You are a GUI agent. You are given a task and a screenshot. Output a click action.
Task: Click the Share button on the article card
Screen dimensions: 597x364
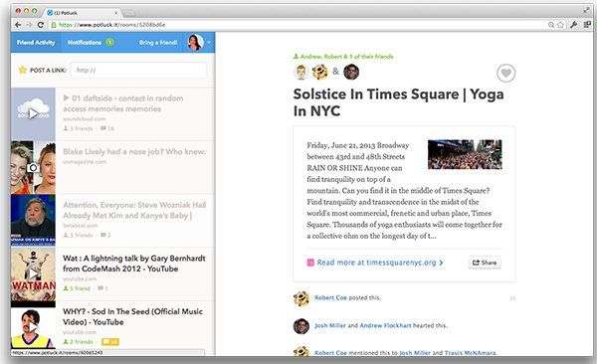click(485, 263)
